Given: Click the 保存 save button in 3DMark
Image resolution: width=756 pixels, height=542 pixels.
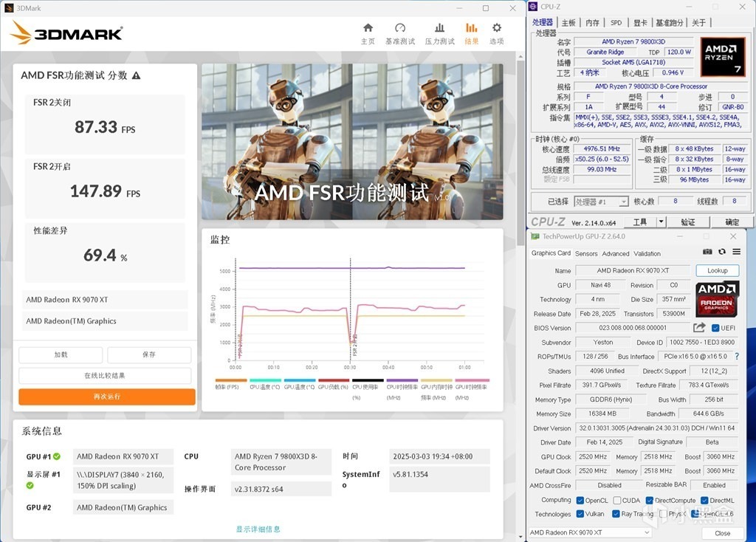Looking at the screenshot, I should coord(149,355).
